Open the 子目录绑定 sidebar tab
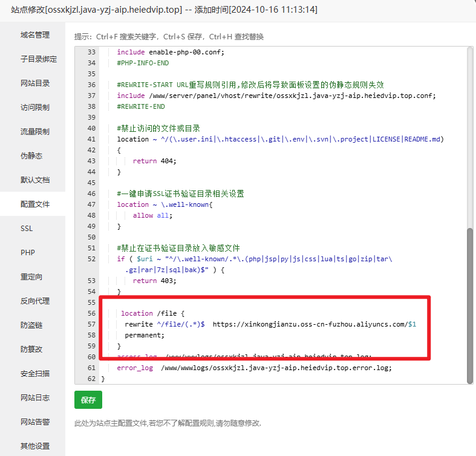 tap(39, 59)
